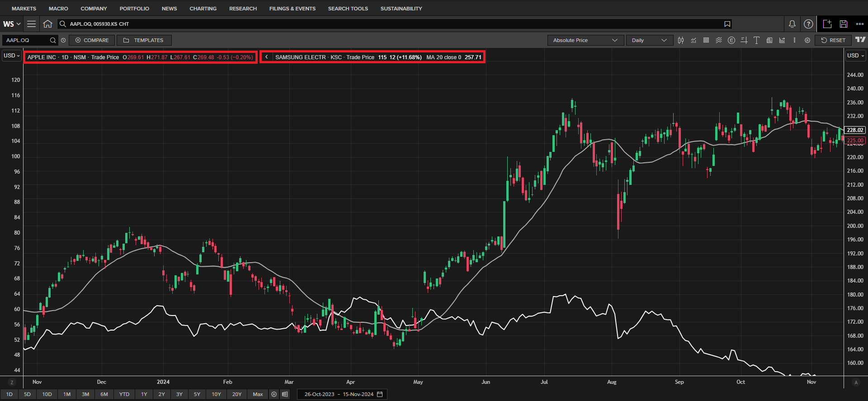Open the left-axis USD currency dropdown
Image resolution: width=868 pixels, height=401 pixels.
tap(12, 56)
